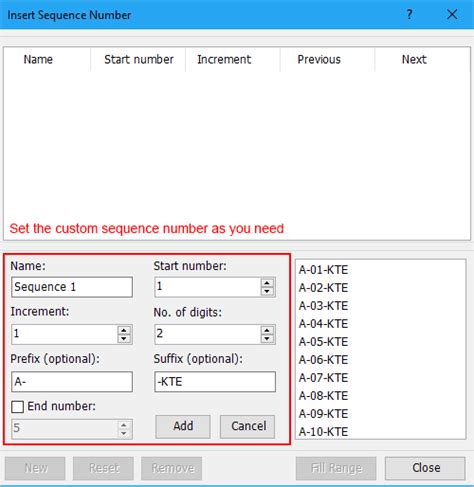
Task: Select preview entry A-05-KTE
Action: pyautogui.click(x=323, y=342)
